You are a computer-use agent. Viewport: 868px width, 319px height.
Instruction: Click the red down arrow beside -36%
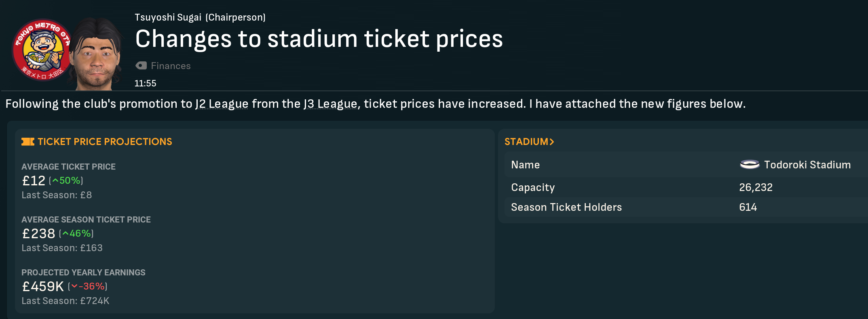(74, 287)
